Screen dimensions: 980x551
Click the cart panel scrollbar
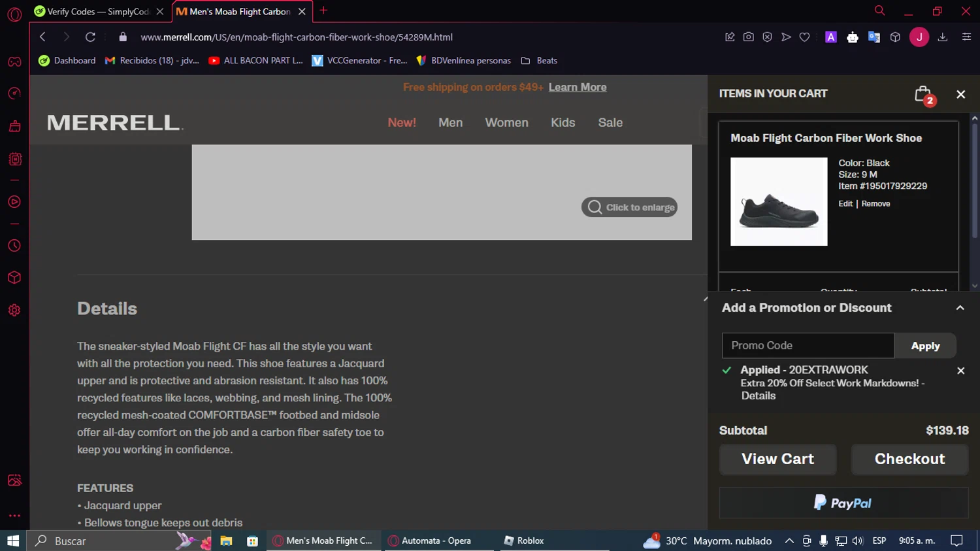(974, 180)
